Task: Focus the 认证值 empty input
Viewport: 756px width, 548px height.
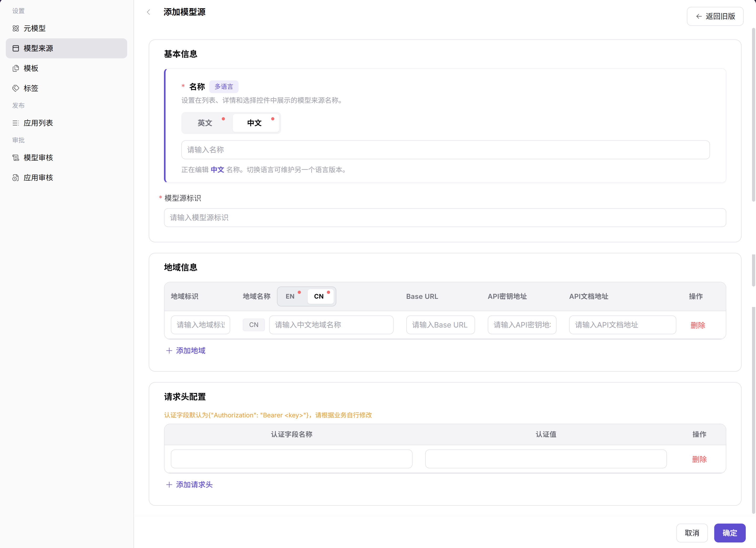Action: (x=546, y=459)
